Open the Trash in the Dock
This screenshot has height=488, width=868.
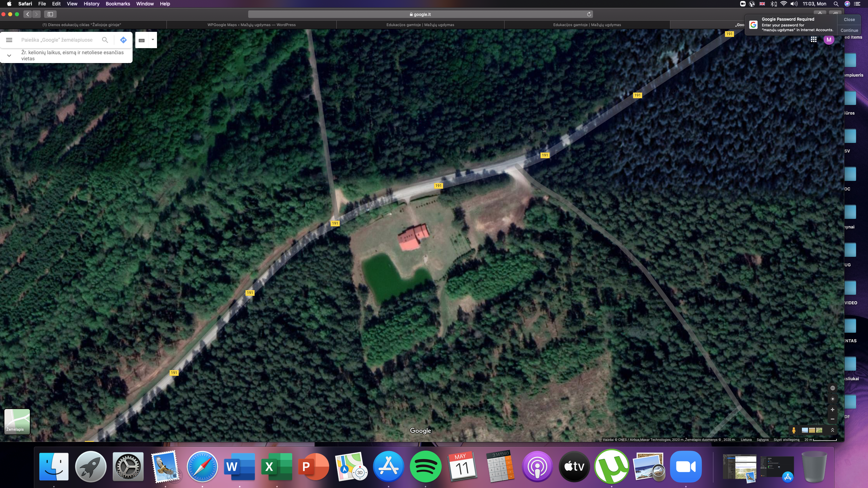point(814,467)
